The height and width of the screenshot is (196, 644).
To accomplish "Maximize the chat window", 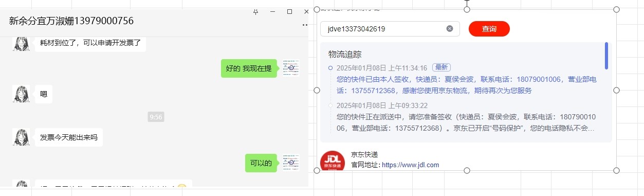I will 289,11.
